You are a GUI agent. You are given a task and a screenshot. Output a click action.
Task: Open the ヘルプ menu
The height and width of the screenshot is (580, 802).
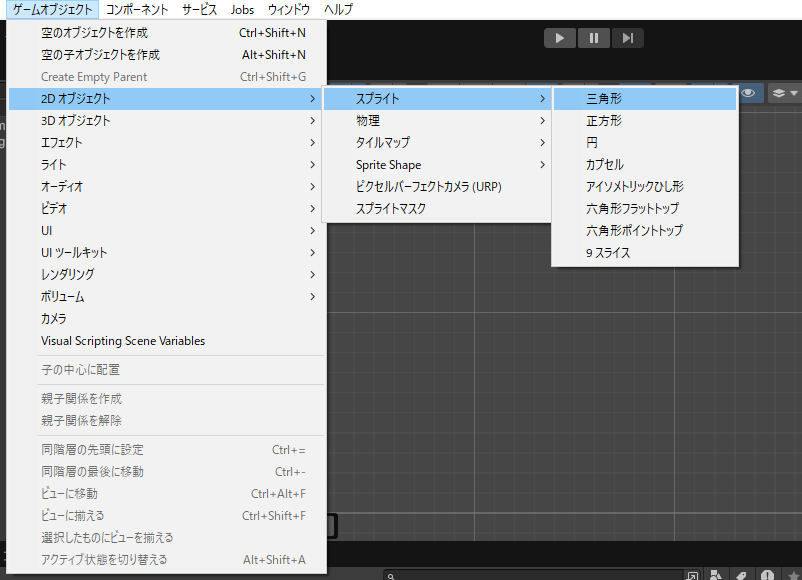(x=338, y=9)
